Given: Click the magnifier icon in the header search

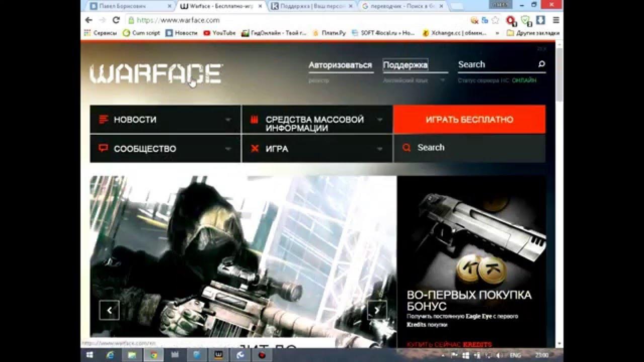Looking at the screenshot, I should (541, 64).
